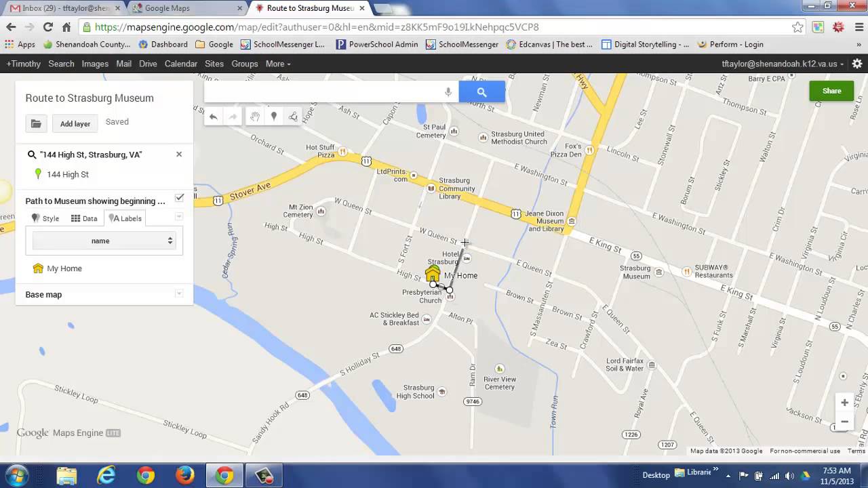Click the microphone voice search icon
This screenshot has width=868, height=488.
click(448, 92)
